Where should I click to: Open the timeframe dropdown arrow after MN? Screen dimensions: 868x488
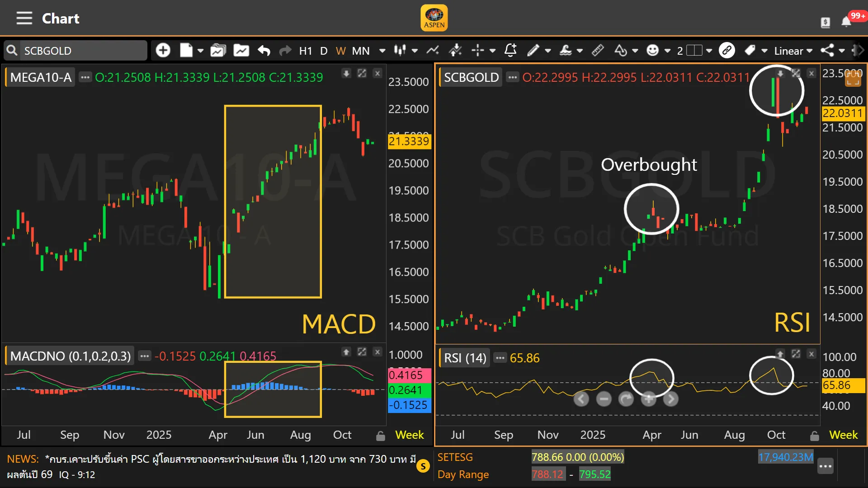click(382, 51)
